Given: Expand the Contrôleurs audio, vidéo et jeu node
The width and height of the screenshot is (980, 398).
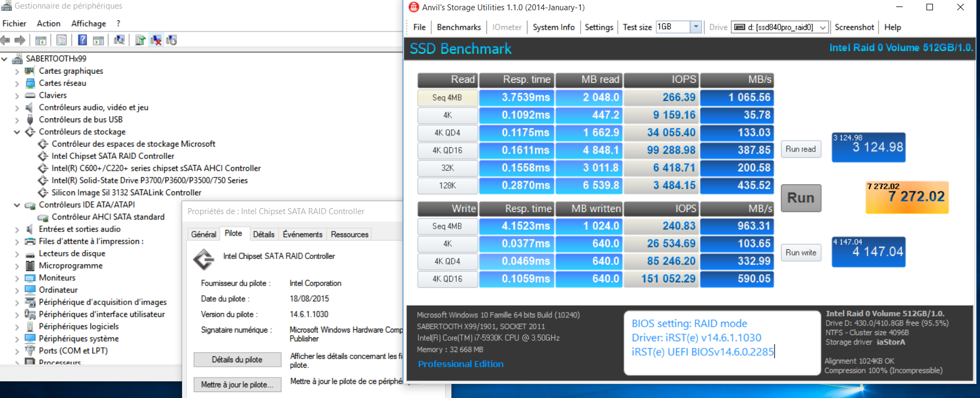Looking at the screenshot, I should [x=17, y=108].
